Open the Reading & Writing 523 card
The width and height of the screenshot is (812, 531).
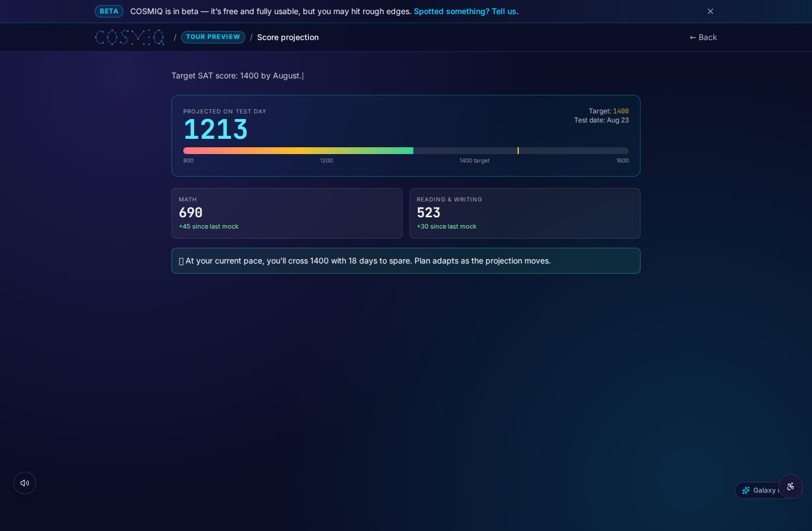(525, 213)
